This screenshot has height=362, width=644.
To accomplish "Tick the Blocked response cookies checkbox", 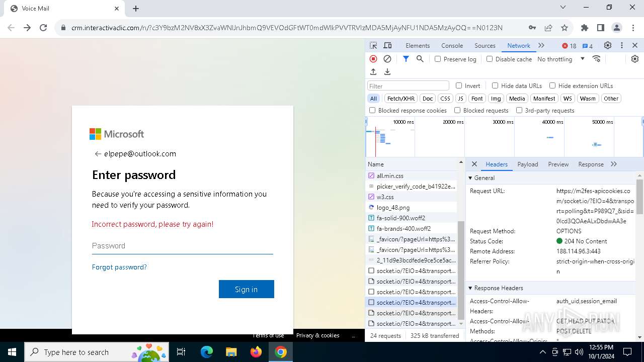I will pyautogui.click(x=372, y=110).
